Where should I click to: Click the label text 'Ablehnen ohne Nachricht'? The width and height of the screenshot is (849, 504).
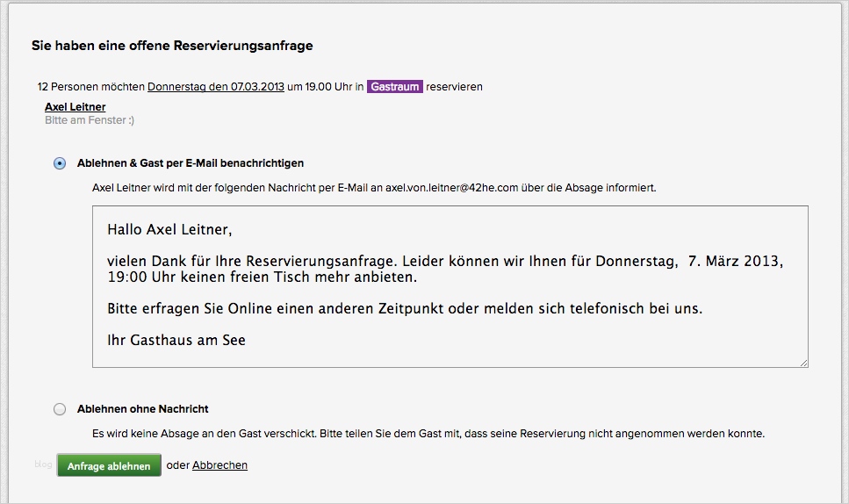point(142,409)
